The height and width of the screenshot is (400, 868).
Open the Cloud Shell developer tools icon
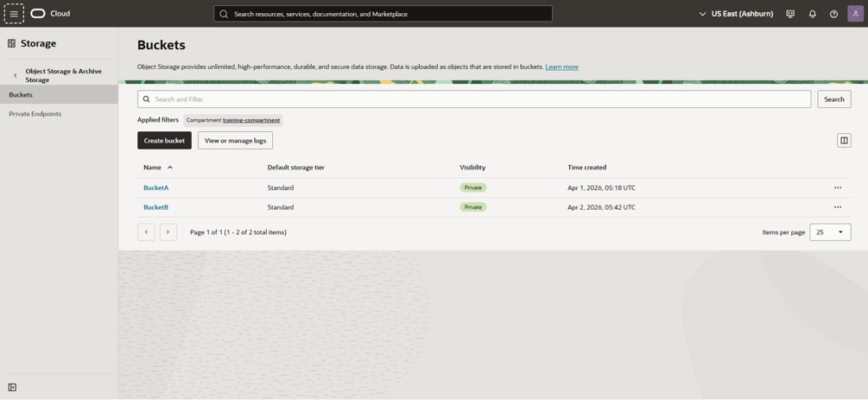pyautogui.click(x=790, y=14)
